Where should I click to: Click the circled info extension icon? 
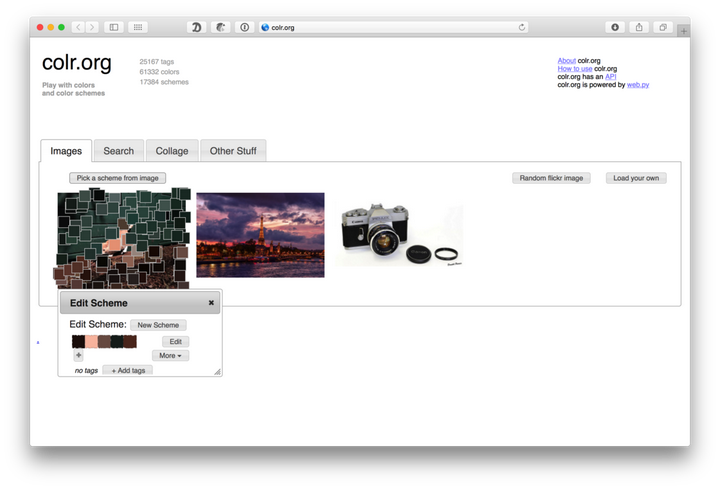(245, 27)
